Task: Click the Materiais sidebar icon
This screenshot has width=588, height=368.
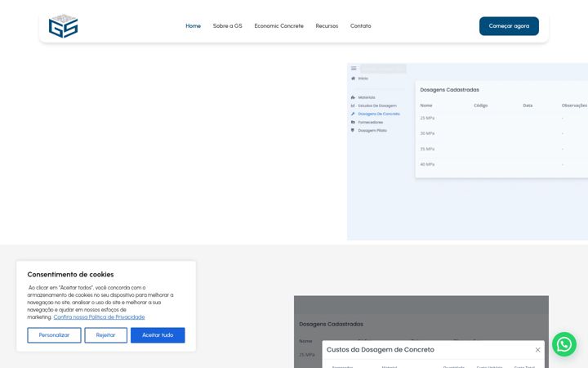Action: (x=353, y=97)
